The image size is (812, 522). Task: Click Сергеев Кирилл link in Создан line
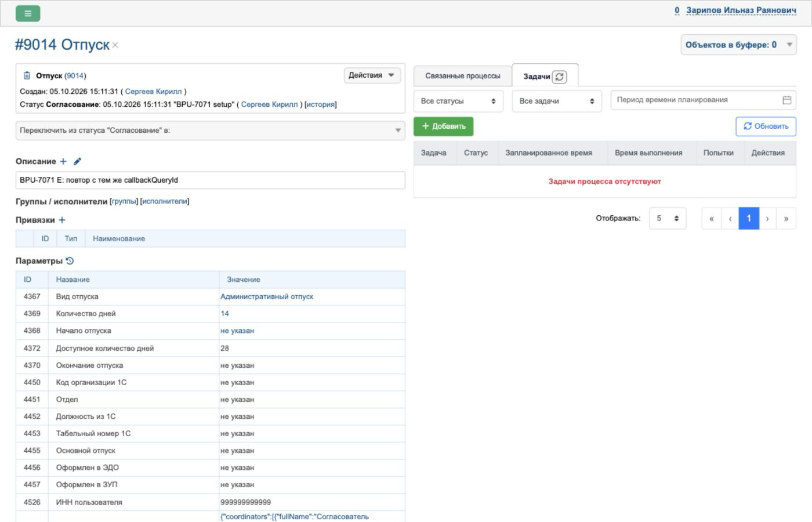tap(153, 92)
